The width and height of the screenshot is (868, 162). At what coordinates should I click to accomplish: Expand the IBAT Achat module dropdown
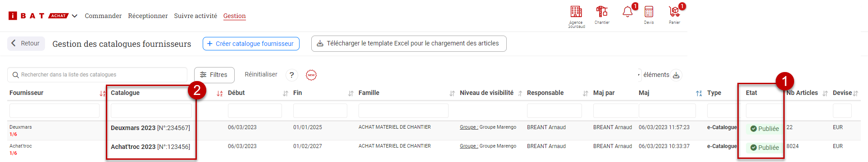75,16
